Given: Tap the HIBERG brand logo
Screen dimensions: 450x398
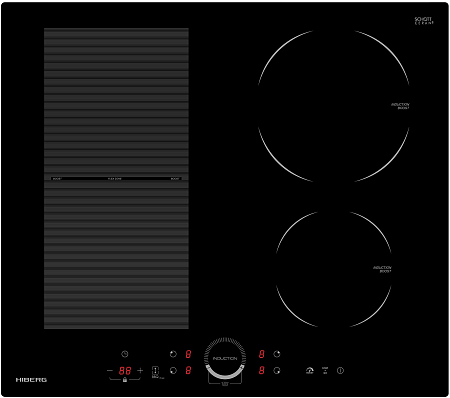Looking at the screenshot, I should click(31, 380).
